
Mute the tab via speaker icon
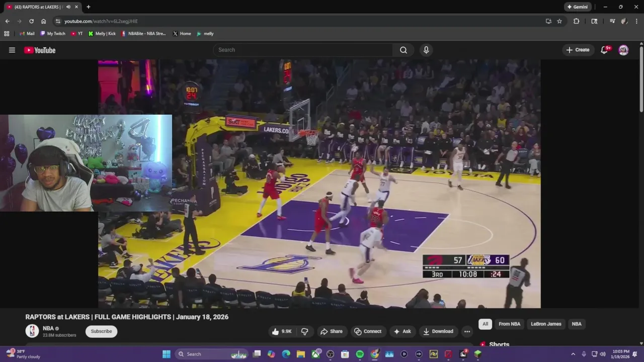pyautogui.click(x=68, y=7)
